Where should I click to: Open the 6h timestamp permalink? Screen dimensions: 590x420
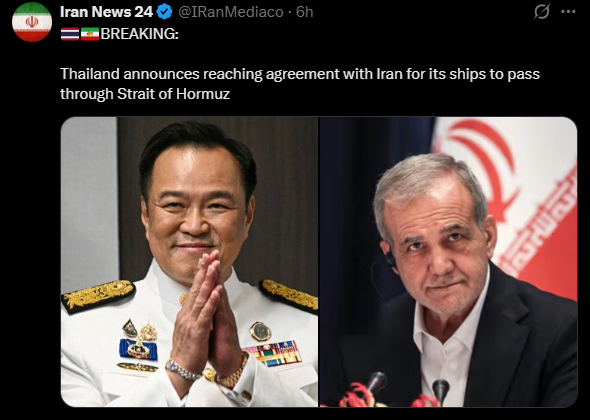(304, 12)
